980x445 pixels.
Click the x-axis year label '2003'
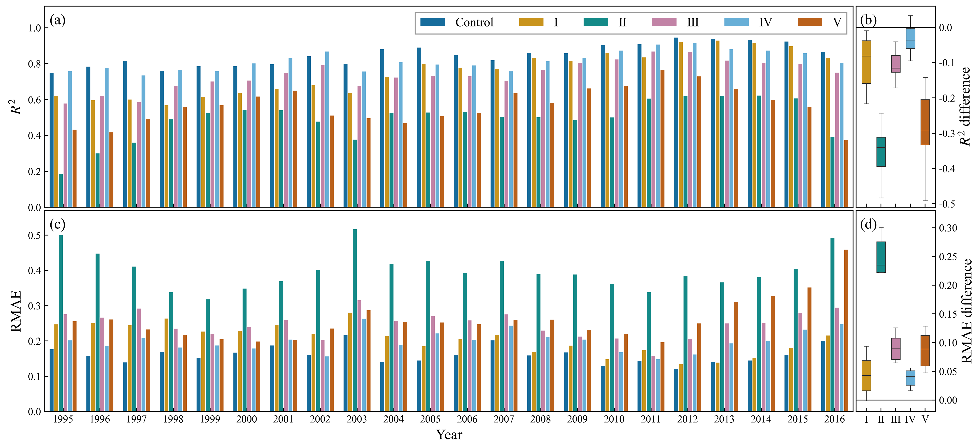click(x=357, y=419)
